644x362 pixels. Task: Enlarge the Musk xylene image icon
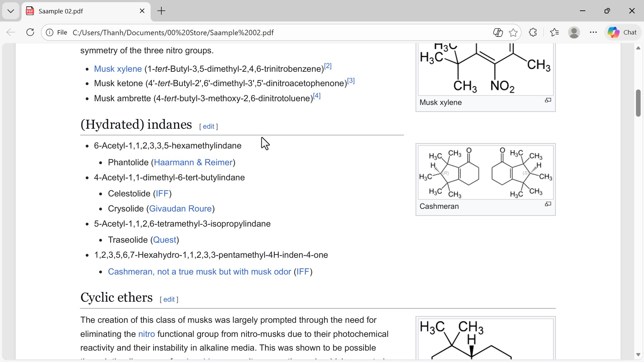point(548,100)
